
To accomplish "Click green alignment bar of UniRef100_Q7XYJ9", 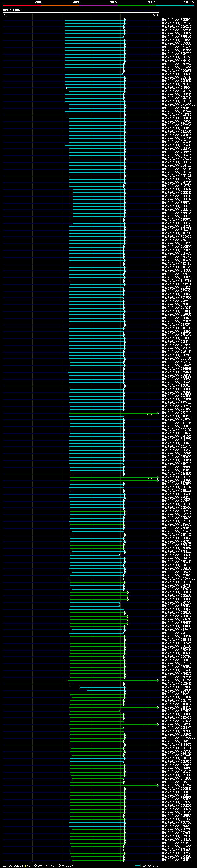I will 114,413.
